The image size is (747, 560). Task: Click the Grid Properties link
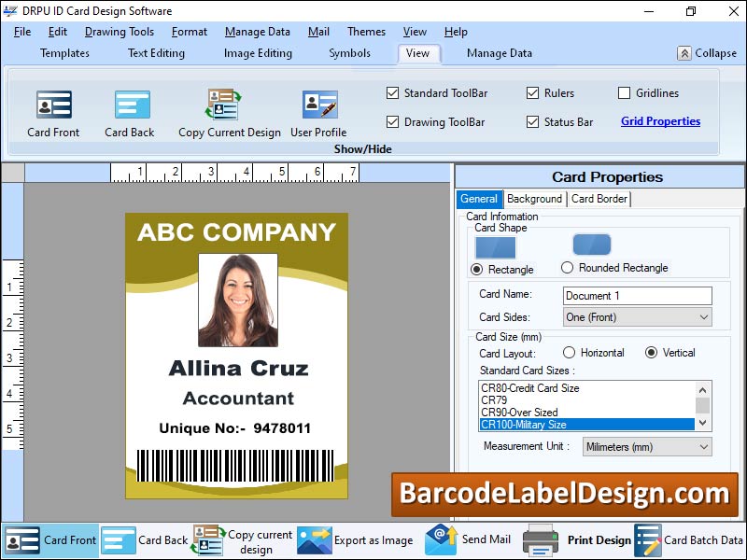coord(661,121)
